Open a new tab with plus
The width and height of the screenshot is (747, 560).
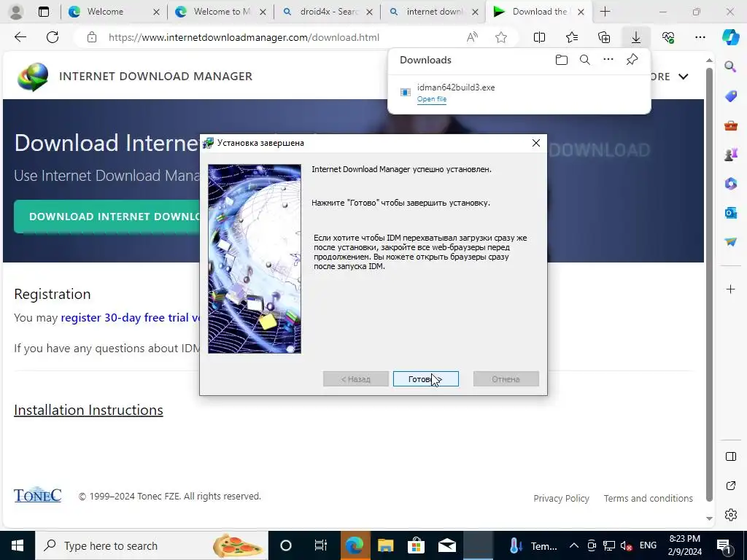[605, 12]
